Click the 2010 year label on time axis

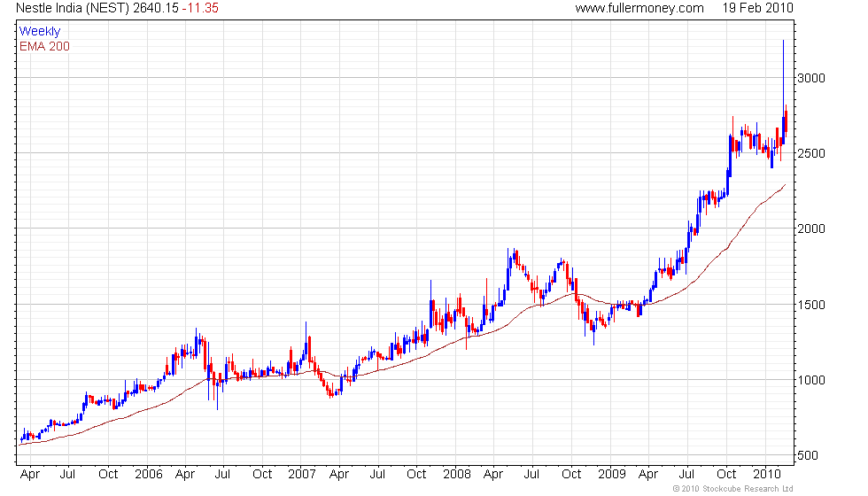point(767,475)
